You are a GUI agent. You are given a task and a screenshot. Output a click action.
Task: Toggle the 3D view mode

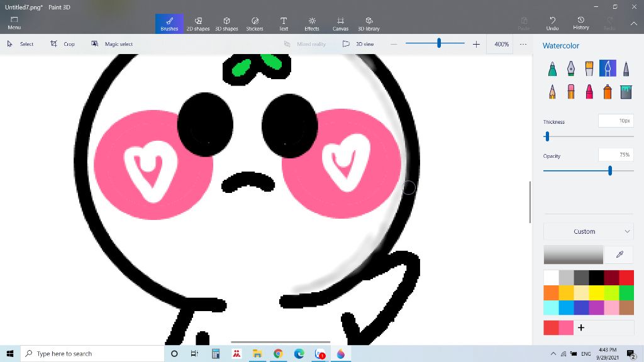tap(358, 44)
